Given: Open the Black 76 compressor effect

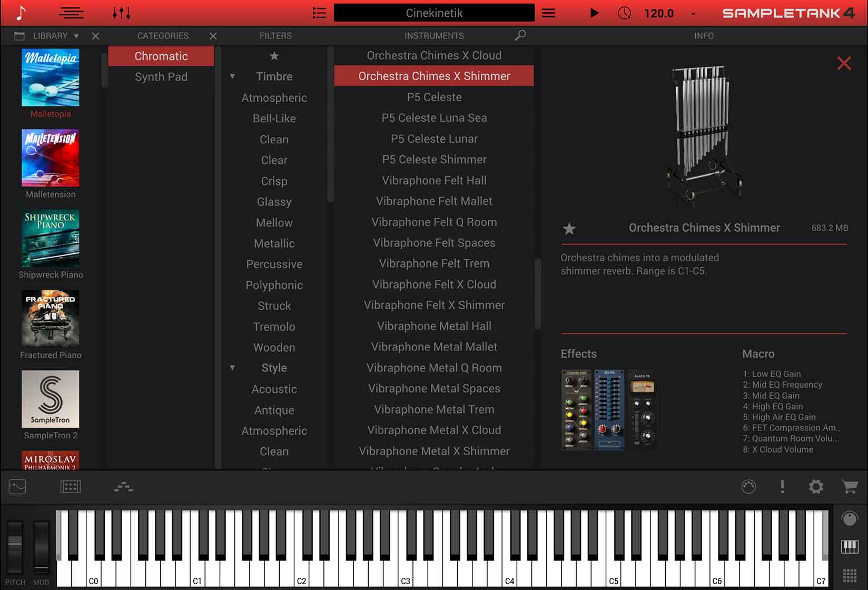Looking at the screenshot, I should [642, 410].
